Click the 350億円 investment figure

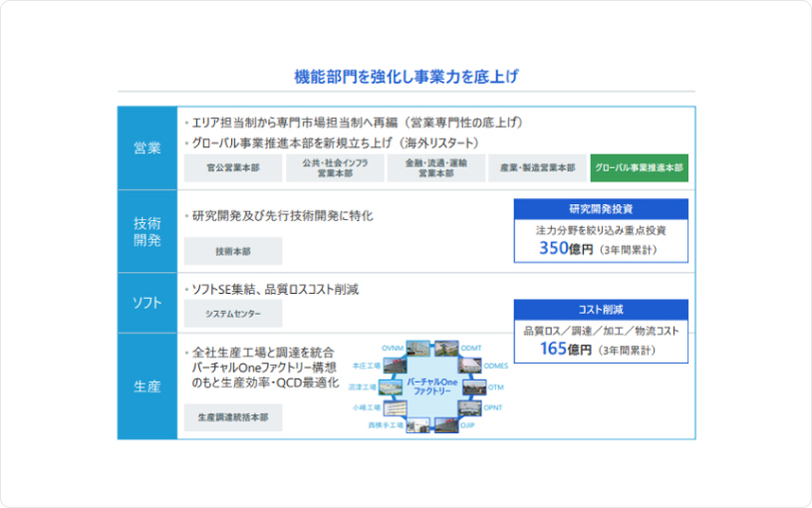(x=566, y=249)
